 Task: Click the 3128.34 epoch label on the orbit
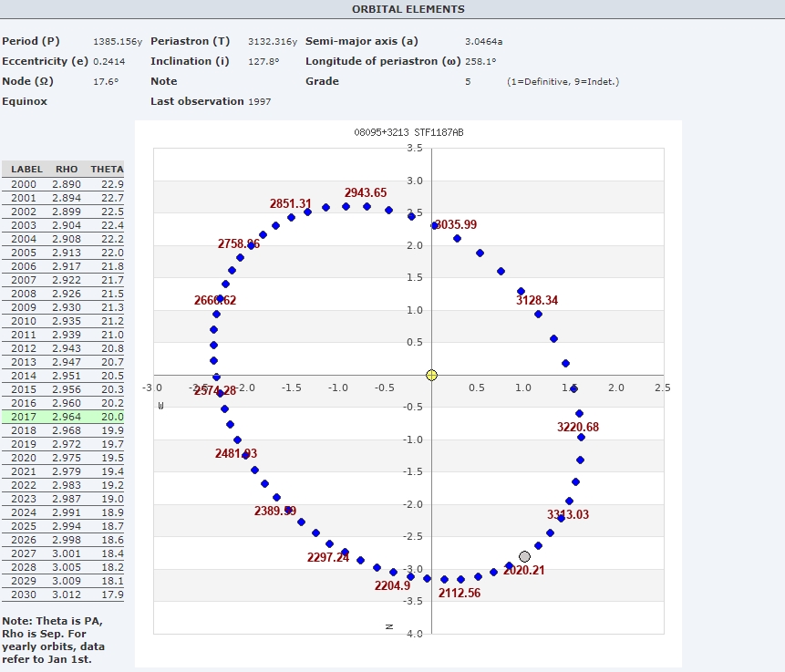[537, 300]
